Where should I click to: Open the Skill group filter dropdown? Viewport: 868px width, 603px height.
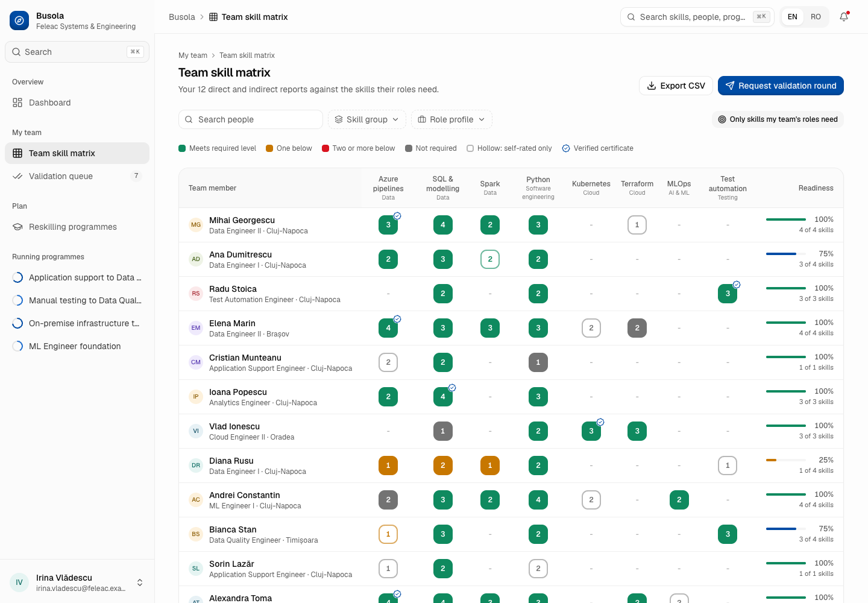(x=367, y=119)
